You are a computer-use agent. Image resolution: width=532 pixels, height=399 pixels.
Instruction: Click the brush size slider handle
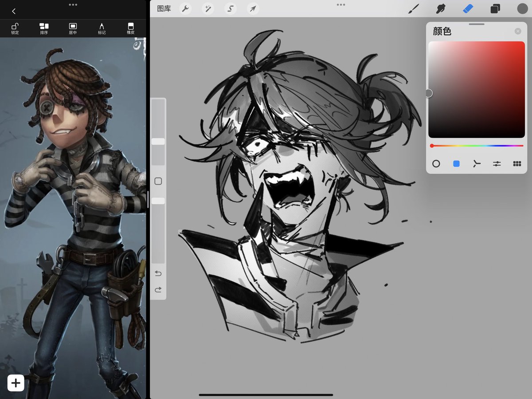pos(158,142)
